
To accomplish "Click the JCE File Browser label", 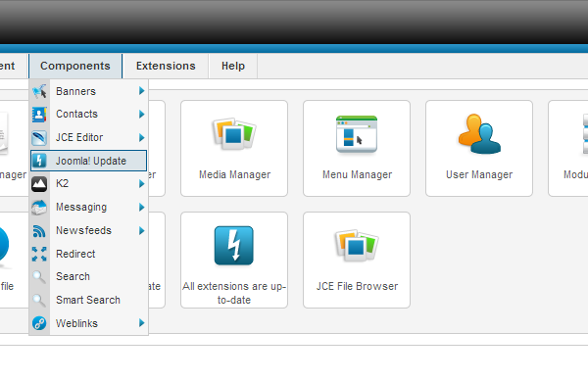I will coord(357,286).
